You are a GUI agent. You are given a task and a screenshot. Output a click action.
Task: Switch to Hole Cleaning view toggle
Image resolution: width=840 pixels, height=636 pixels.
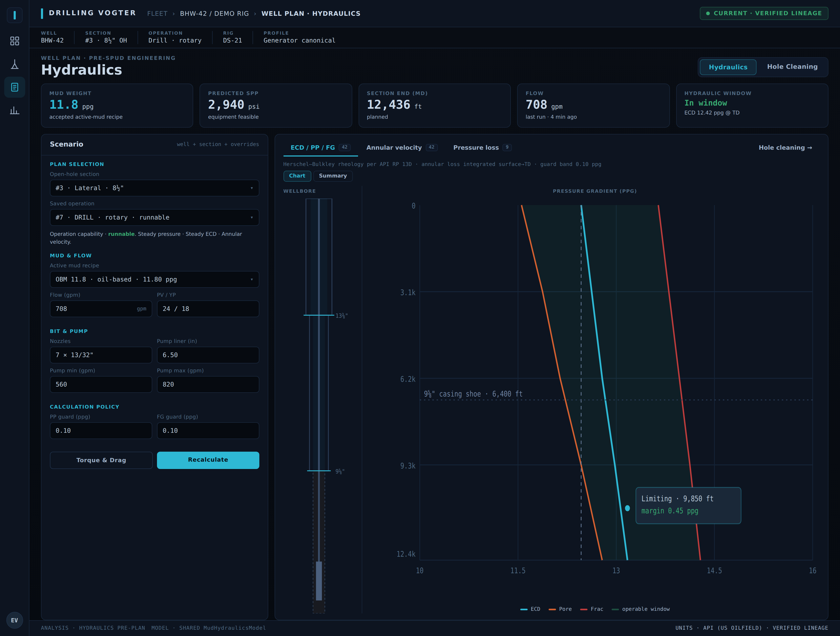[792, 67]
